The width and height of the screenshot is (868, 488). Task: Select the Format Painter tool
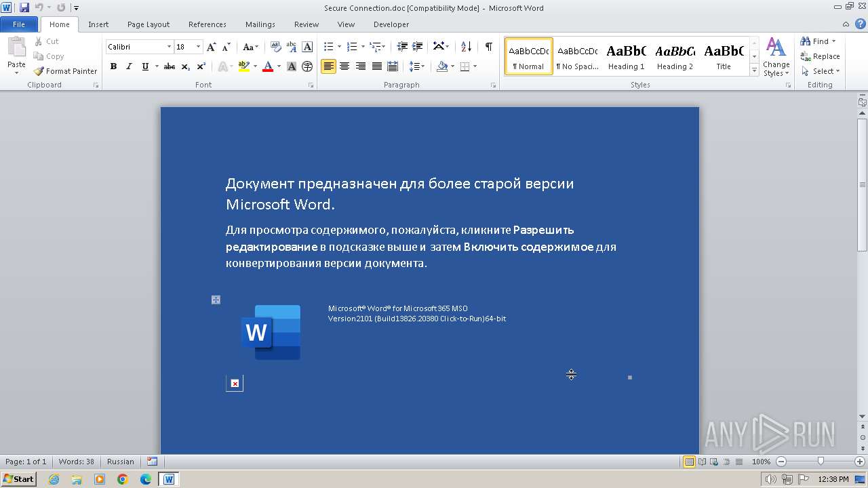tap(66, 71)
